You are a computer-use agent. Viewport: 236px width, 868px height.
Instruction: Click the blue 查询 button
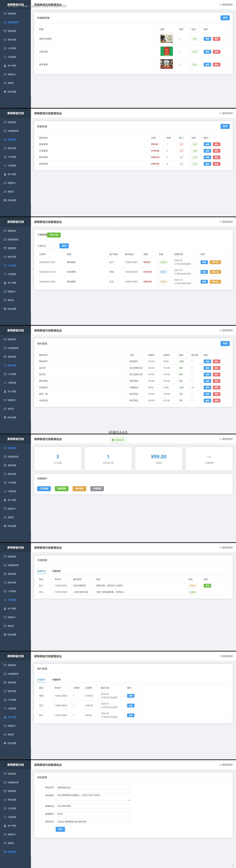(x=64, y=246)
